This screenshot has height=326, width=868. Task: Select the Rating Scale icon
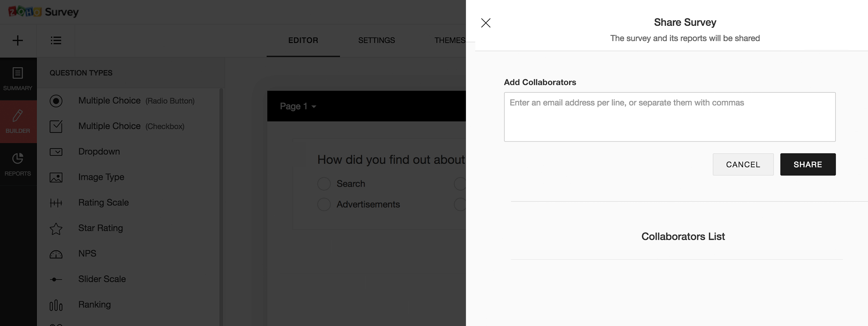[56, 203]
